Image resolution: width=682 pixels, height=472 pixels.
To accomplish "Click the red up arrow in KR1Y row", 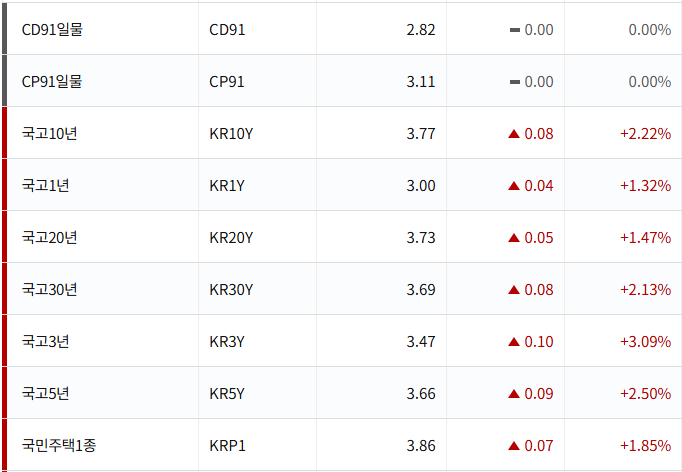I will point(514,186).
